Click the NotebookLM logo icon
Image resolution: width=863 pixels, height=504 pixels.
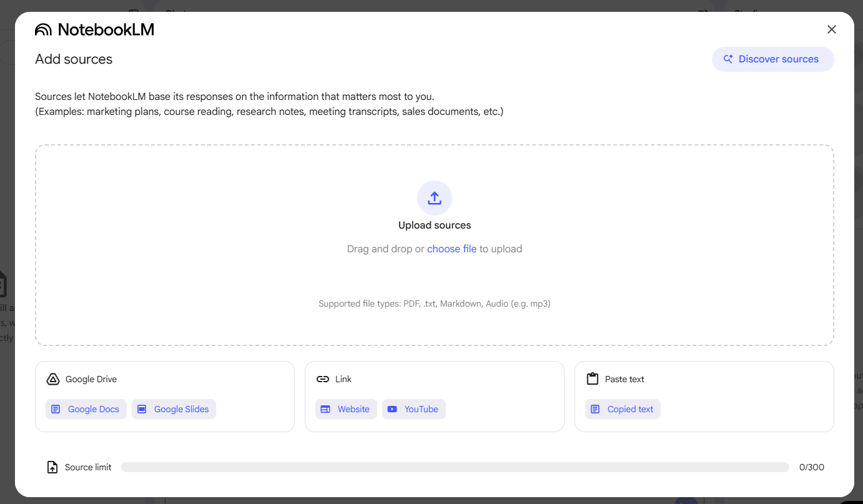click(43, 29)
